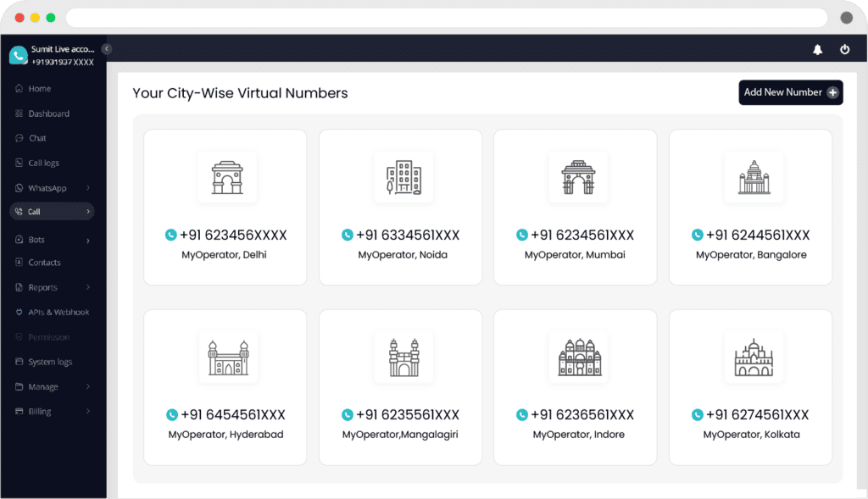Collapse the sidebar with the arrow toggle
Image resolution: width=868 pixels, height=499 pixels.
pos(107,48)
